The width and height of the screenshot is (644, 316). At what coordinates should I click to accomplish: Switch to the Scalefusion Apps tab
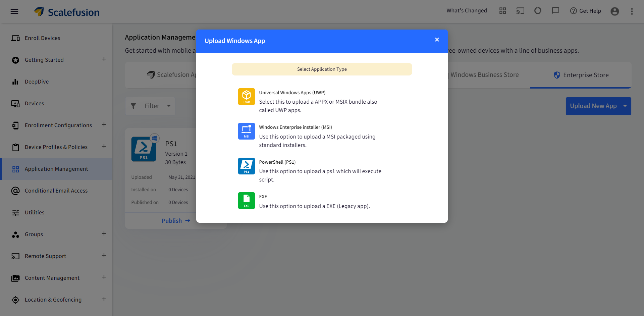pos(171,75)
